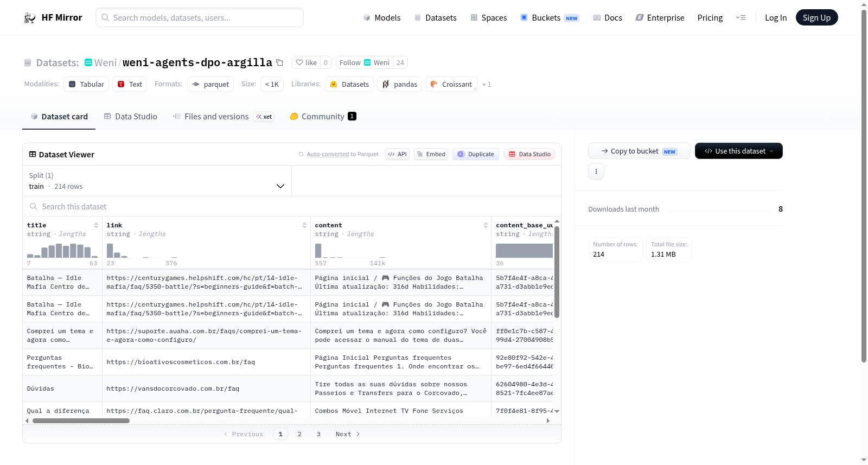Screen dimensions: 868x465
Task: Click the Duplicate button
Action: (x=476, y=154)
